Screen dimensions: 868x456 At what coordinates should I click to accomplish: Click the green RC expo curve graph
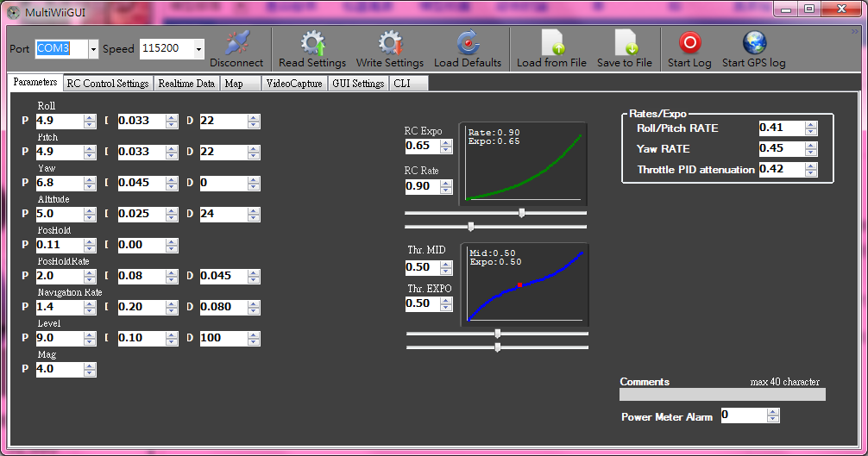523,164
